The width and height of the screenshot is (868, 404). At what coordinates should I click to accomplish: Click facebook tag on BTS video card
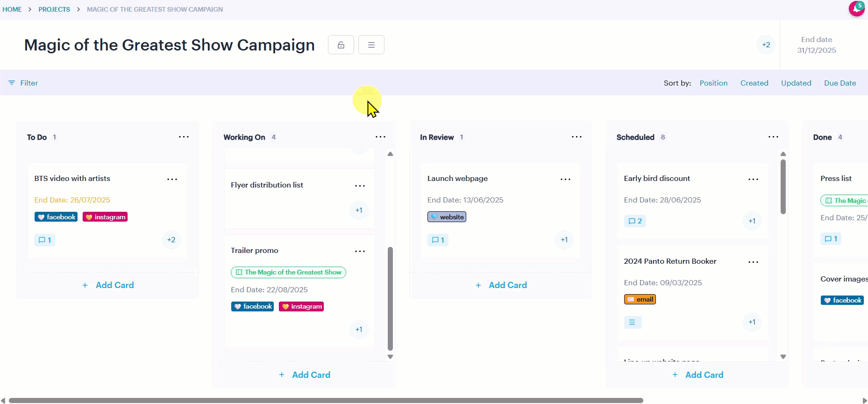click(x=56, y=217)
